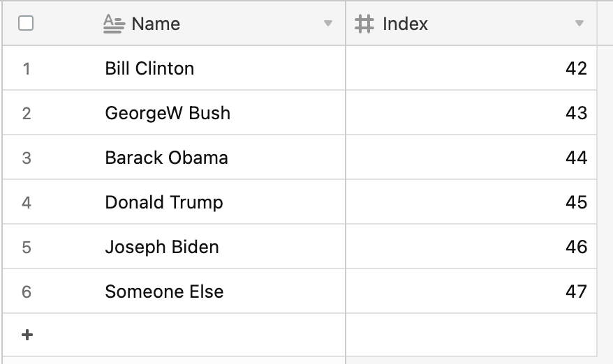This screenshot has width=613, height=364.
Task: Select row number 1
Action: (27, 68)
